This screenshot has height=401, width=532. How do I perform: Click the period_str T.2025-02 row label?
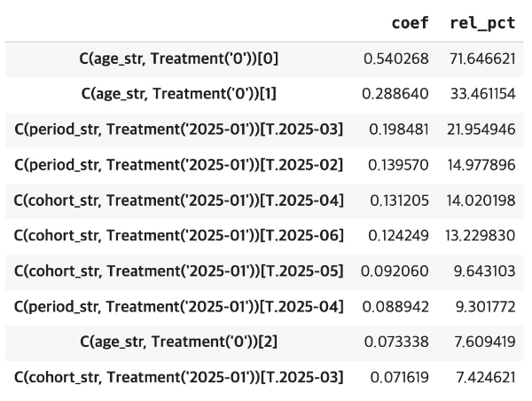(x=179, y=165)
